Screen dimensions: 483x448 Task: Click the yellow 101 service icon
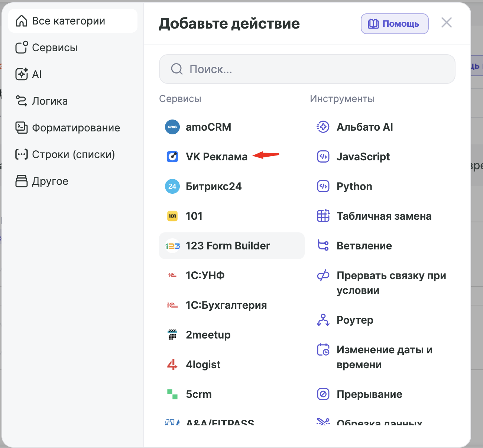click(x=172, y=216)
